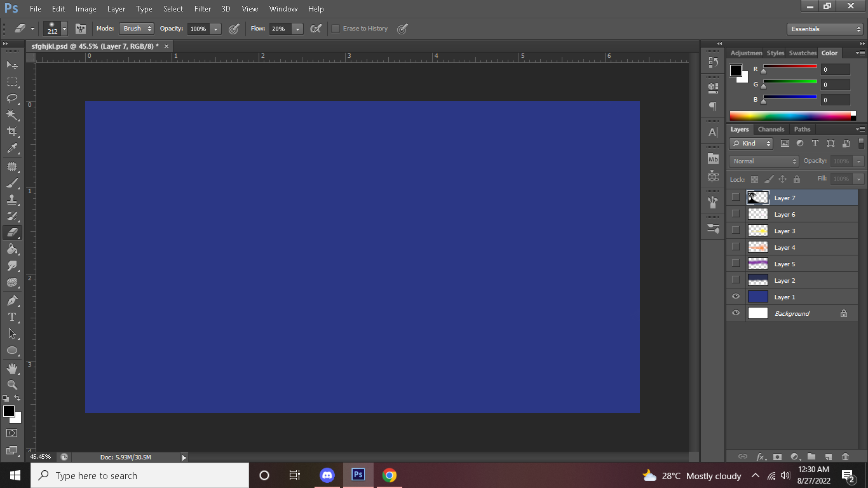Viewport: 868px width, 488px height.
Task: Select the Sponge tool
Action: tap(12, 282)
